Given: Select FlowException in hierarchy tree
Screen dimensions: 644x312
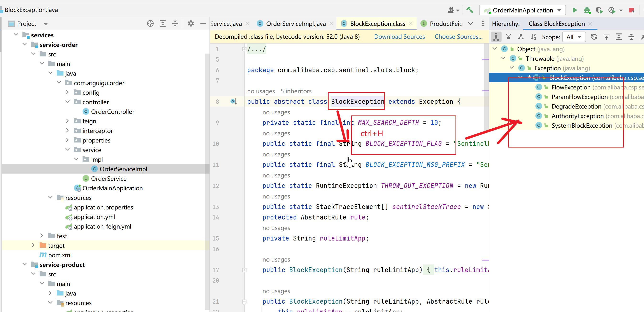Looking at the screenshot, I should pos(571,87).
